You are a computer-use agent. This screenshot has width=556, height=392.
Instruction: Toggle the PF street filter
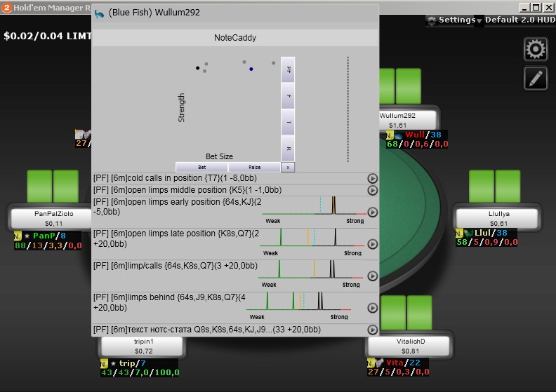coord(288,70)
